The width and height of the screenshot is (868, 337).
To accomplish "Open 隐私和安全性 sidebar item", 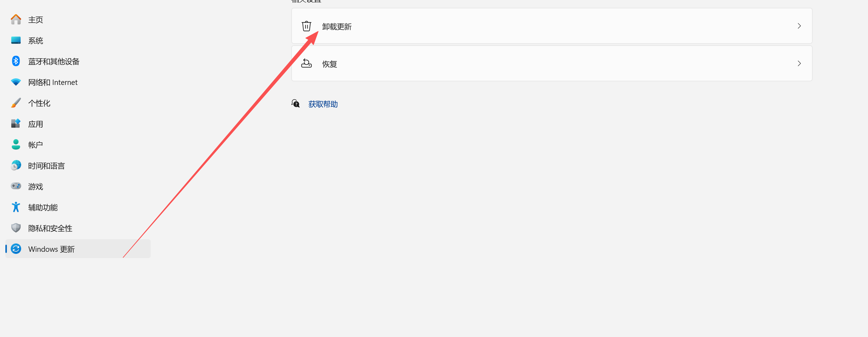I will click(78, 228).
